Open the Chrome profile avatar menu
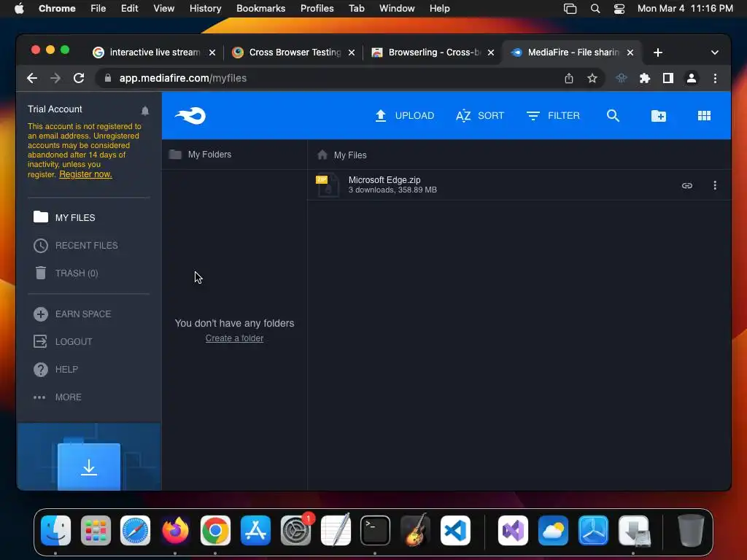Image resolution: width=747 pixels, height=560 pixels. coord(692,78)
